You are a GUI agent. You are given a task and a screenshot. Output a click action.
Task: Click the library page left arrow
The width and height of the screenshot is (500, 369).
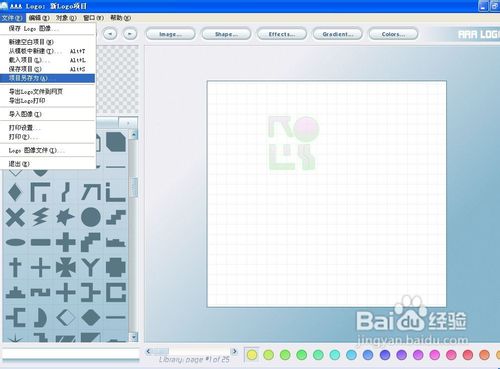[x=149, y=351]
